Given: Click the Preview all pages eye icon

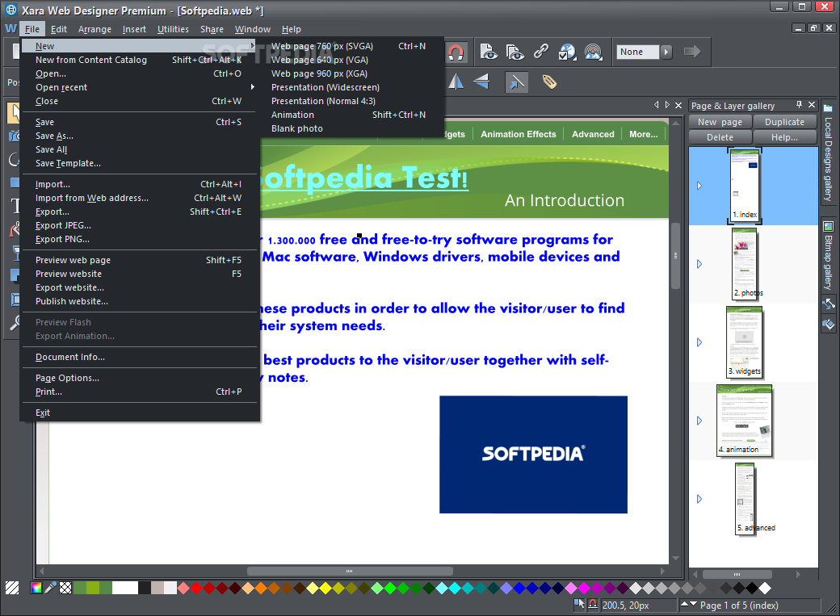Looking at the screenshot, I should pyautogui.click(x=514, y=52).
